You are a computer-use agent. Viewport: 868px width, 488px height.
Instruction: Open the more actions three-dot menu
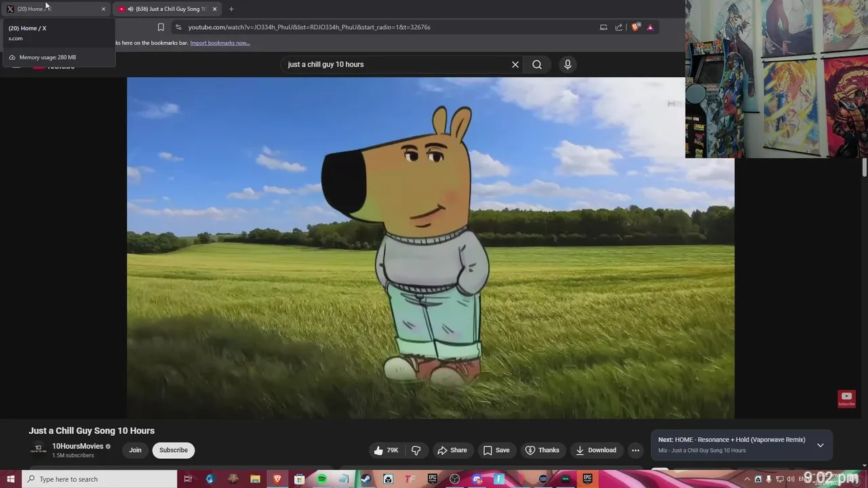[x=635, y=450]
